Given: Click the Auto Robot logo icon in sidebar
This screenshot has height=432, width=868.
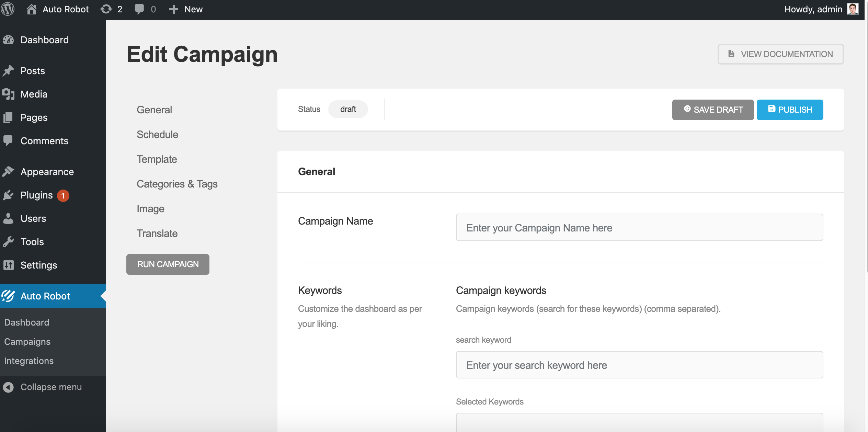Looking at the screenshot, I should pos(8,296).
